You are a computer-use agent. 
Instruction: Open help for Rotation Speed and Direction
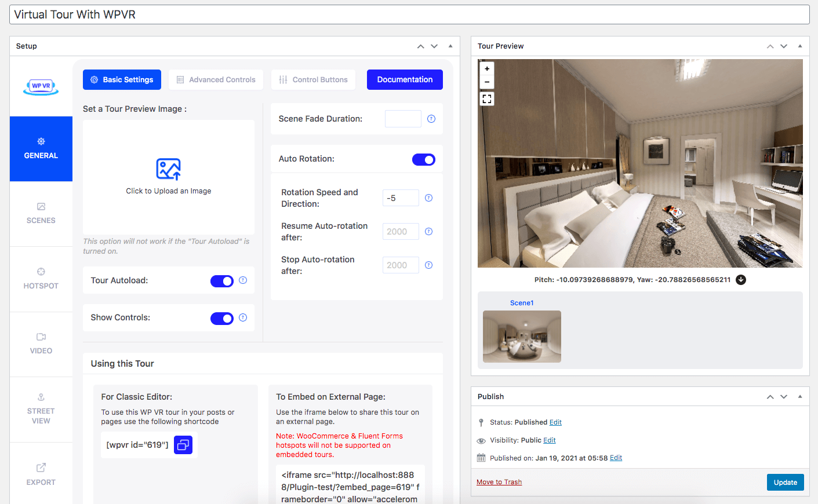coord(429,198)
